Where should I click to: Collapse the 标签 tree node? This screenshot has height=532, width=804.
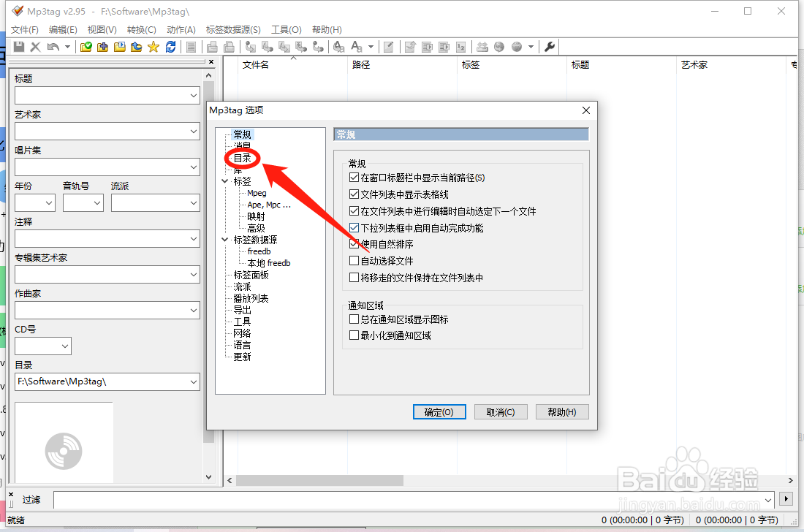(224, 180)
